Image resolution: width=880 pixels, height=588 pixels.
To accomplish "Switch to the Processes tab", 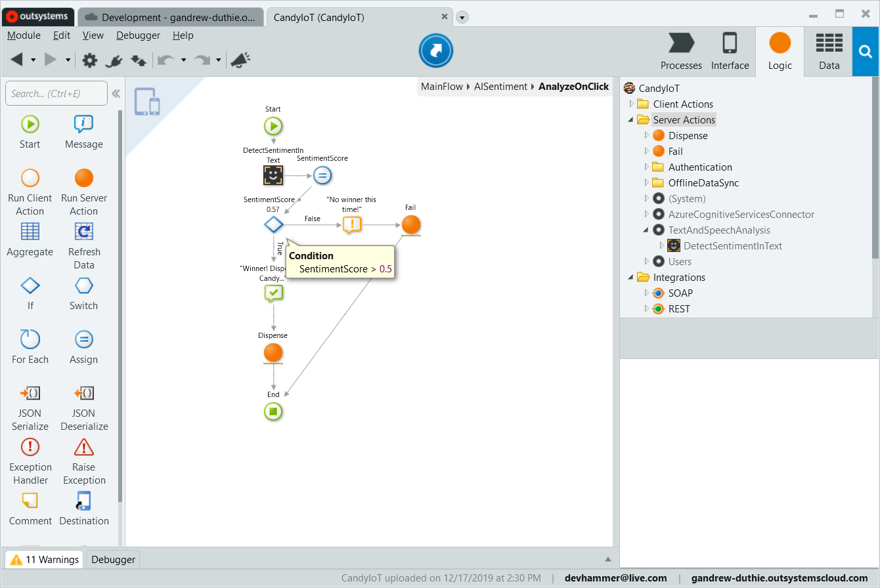I will pos(681,52).
